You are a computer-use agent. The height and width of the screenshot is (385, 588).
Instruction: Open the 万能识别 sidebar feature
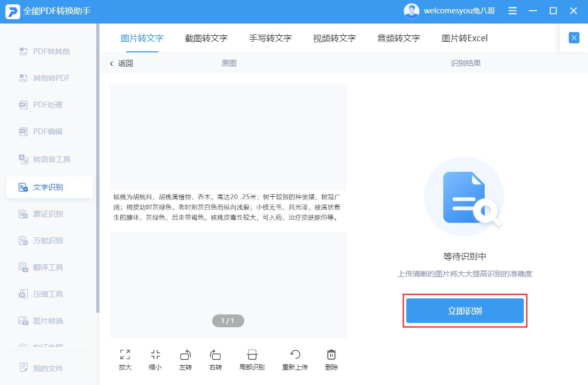click(48, 240)
